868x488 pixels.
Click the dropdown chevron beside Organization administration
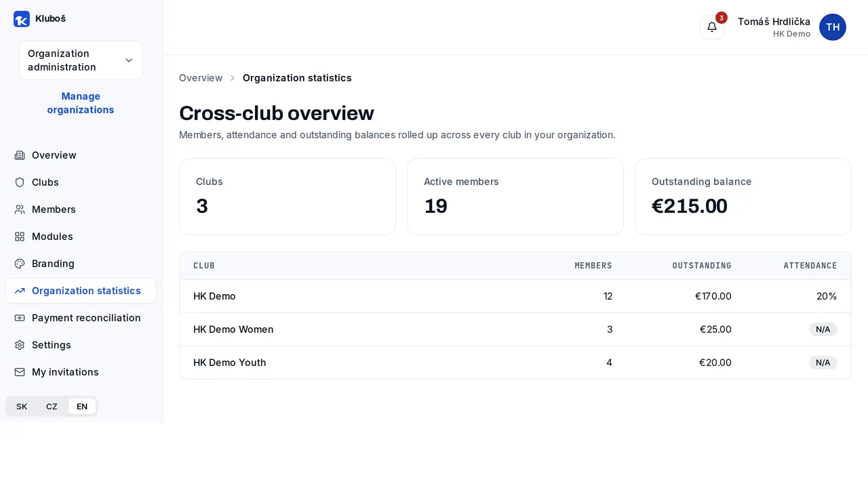(129, 60)
